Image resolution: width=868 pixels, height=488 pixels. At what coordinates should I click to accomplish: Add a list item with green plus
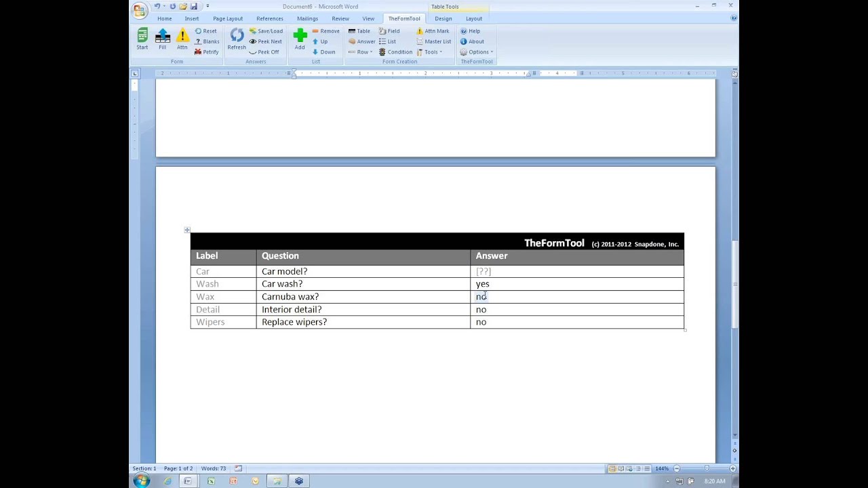(300, 39)
